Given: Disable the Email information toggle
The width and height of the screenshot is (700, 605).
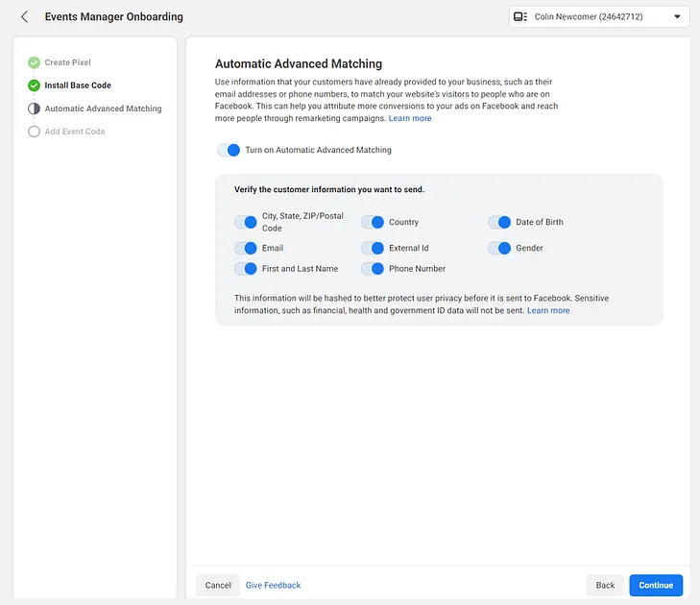Looking at the screenshot, I should [x=246, y=248].
